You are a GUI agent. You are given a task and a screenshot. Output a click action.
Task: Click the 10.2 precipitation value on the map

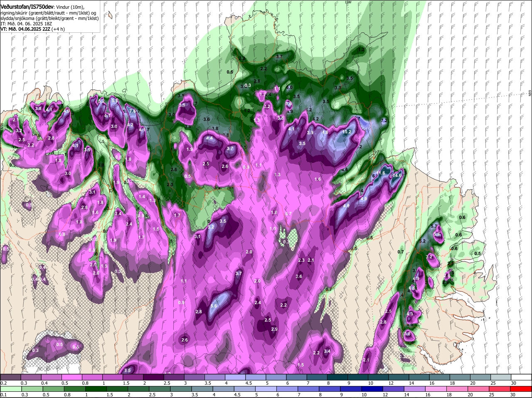coord(347,132)
